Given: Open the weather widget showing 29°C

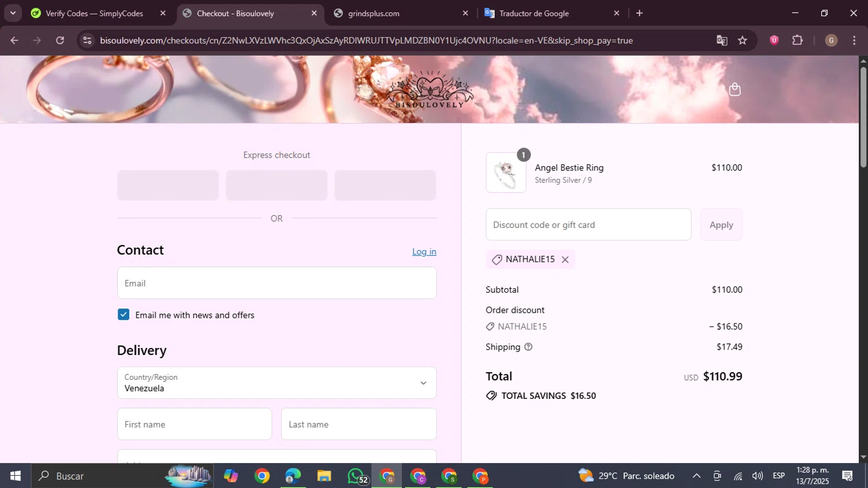Looking at the screenshot, I should [627, 476].
